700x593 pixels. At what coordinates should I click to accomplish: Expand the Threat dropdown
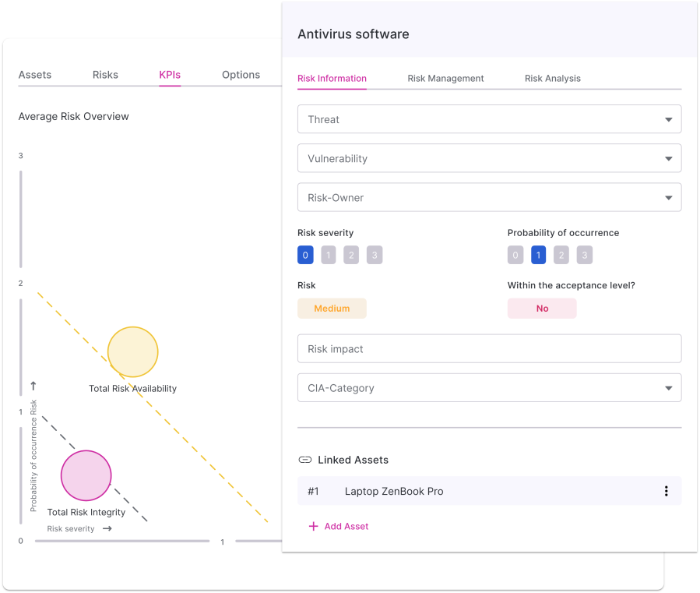pyautogui.click(x=489, y=119)
